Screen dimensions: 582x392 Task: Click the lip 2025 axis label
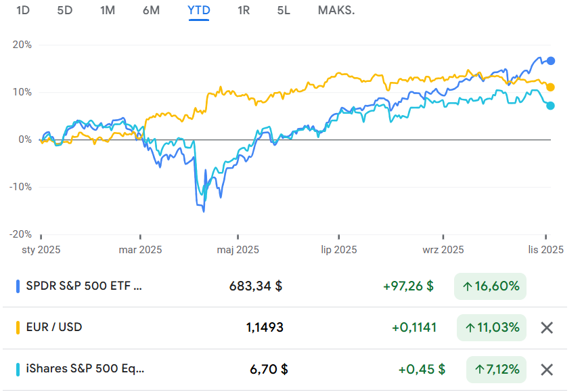pos(339,250)
